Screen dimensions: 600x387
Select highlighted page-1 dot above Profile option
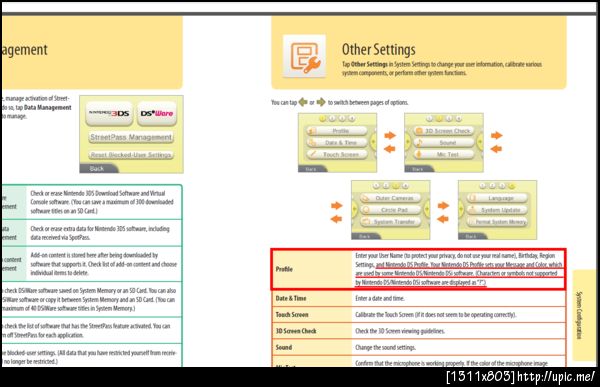pyautogui.click(x=323, y=119)
